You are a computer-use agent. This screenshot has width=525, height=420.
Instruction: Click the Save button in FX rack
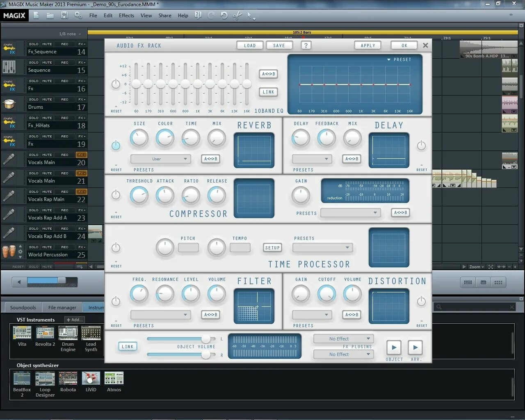[x=279, y=46]
